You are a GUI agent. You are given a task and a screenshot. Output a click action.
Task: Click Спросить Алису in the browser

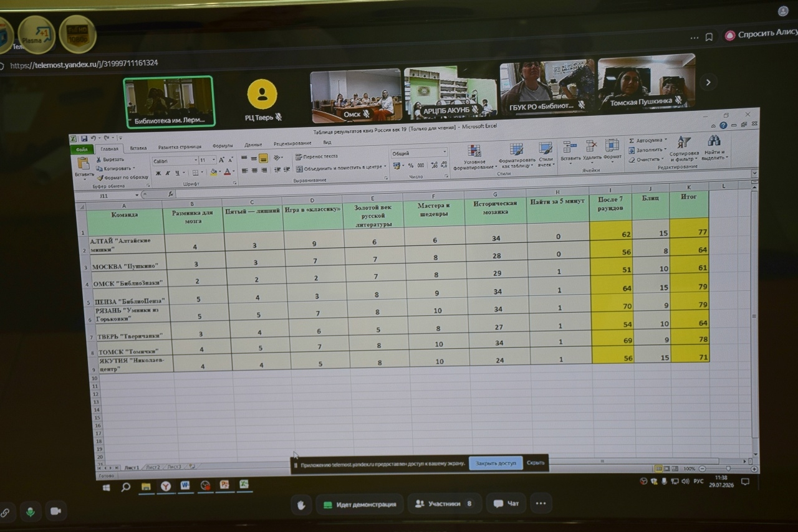tap(761, 34)
